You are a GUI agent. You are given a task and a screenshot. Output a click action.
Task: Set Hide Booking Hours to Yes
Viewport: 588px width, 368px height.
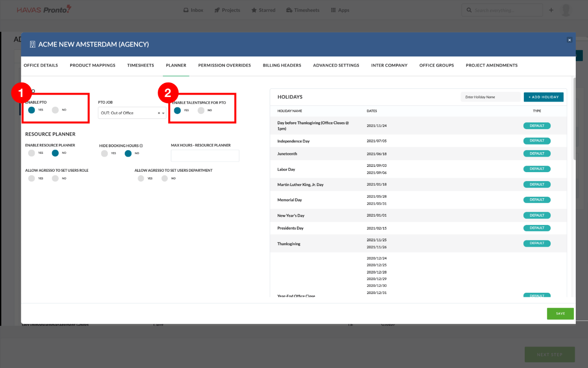tap(105, 153)
